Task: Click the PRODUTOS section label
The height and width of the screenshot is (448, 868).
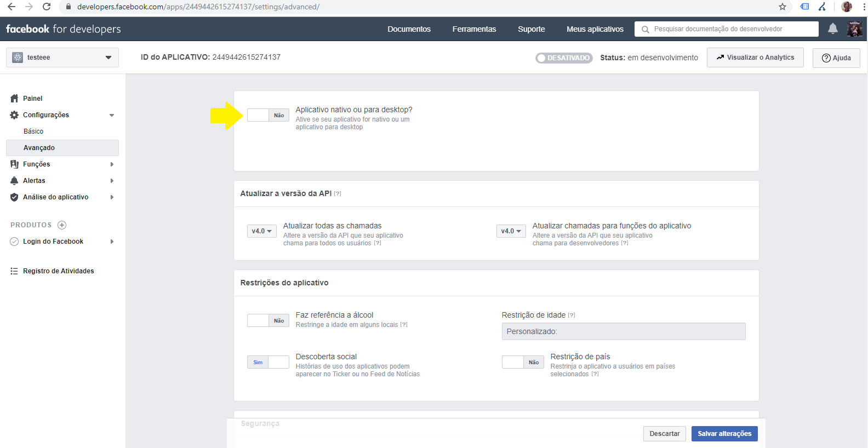Action: click(x=31, y=225)
